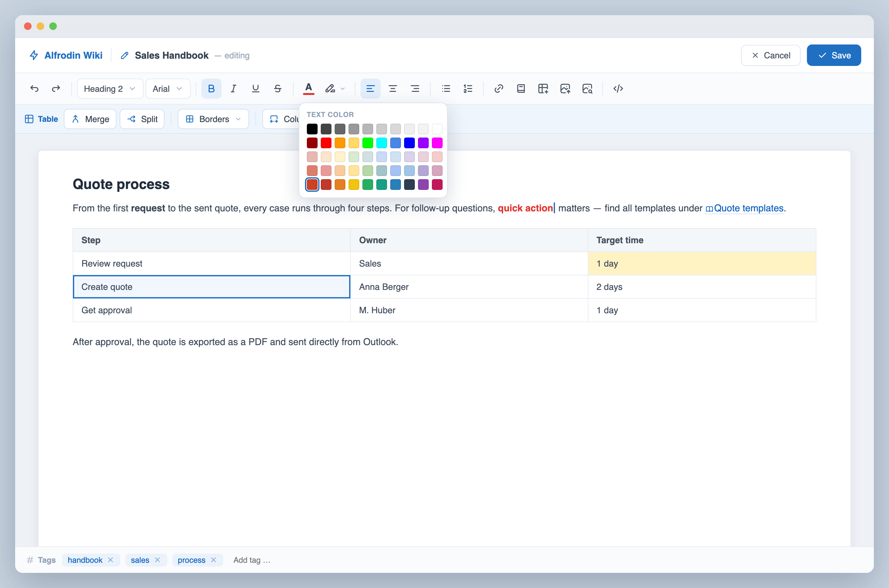Set right text alignment
Image resolution: width=889 pixels, height=588 pixels.
(415, 89)
